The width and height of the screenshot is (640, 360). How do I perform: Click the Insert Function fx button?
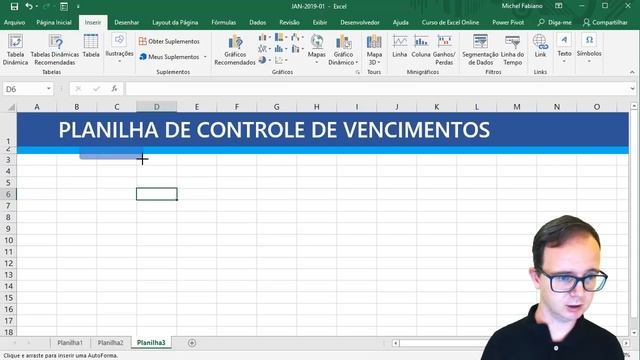coord(114,89)
